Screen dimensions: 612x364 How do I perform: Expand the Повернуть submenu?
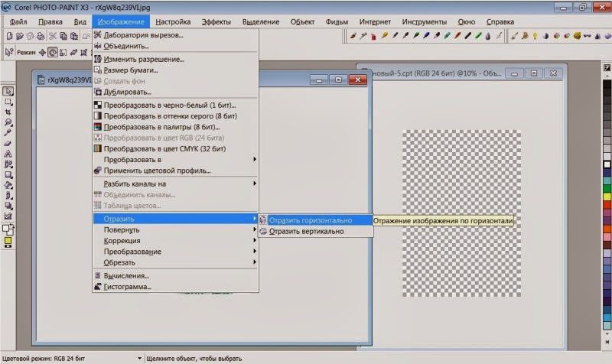(176, 229)
